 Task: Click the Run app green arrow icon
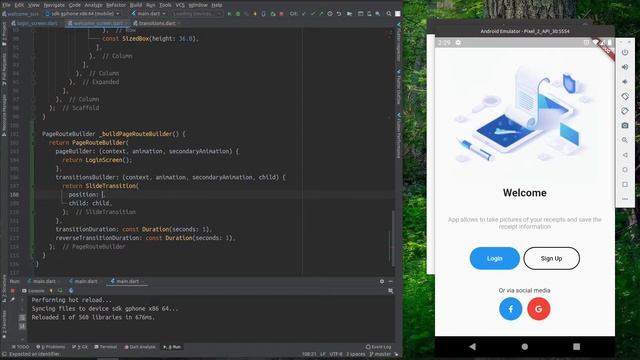[x=229, y=13]
